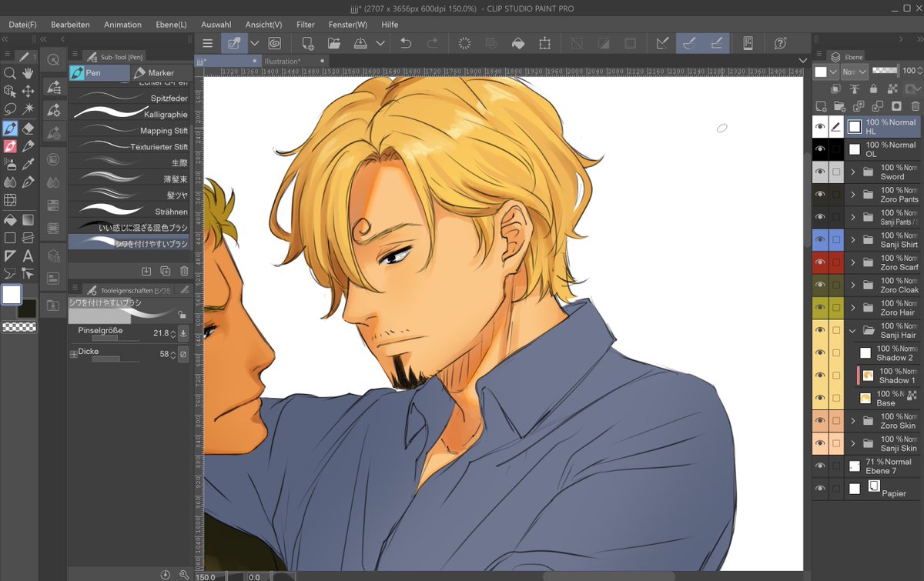This screenshot has height=581, width=924.
Task: Expand the Sword layer folder
Action: [852, 172]
